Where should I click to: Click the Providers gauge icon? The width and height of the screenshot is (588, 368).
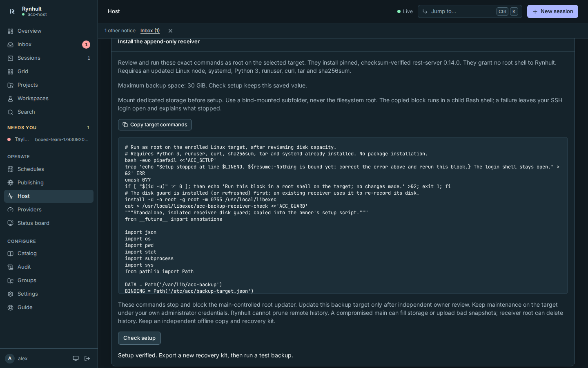click(x=11, y=210)
